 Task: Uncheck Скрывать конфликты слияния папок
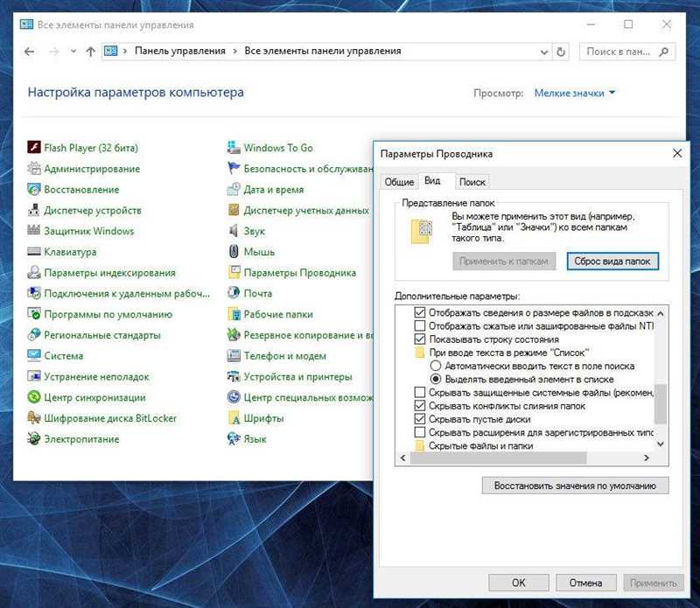(420, 406)
